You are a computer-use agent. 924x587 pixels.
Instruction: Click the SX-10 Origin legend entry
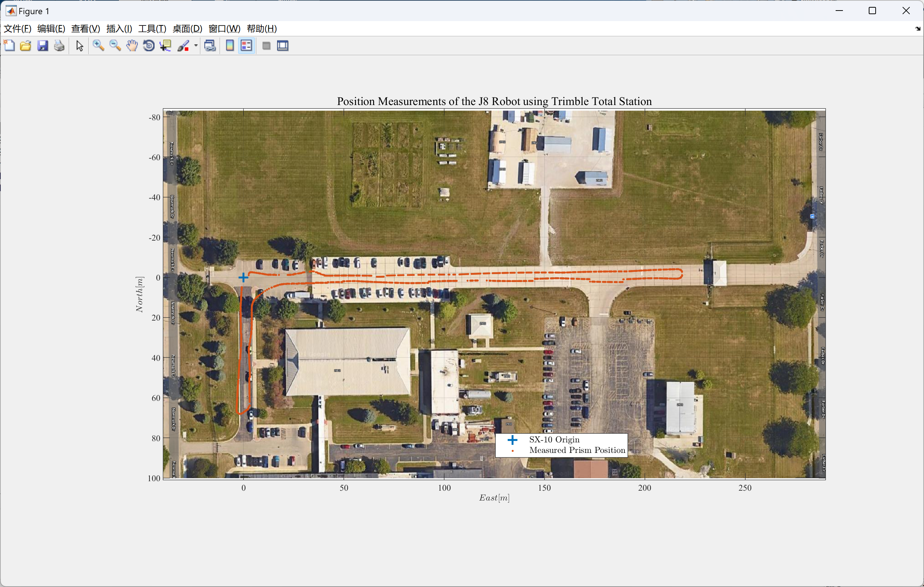tap(554, 440)
